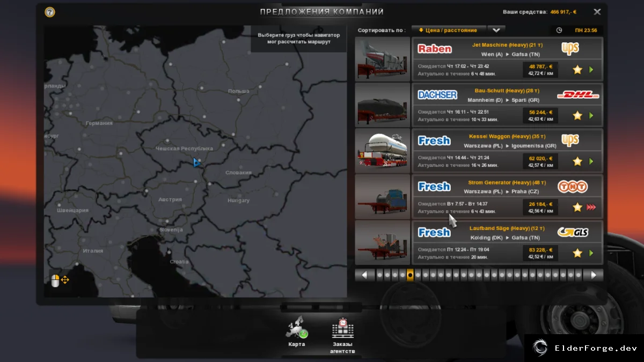
Task: Favorite the Jet Maschine job star
Action: (577, 70)
